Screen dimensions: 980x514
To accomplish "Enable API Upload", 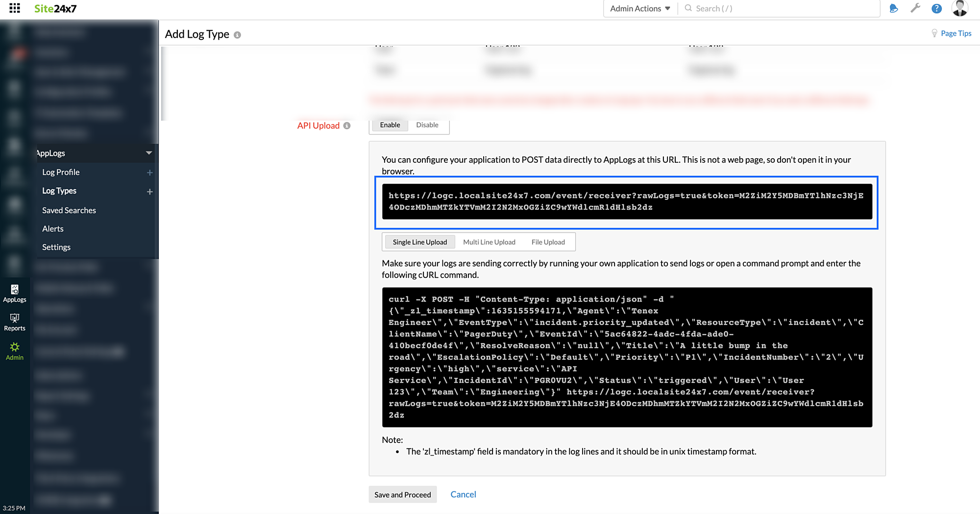I will 390,125.
